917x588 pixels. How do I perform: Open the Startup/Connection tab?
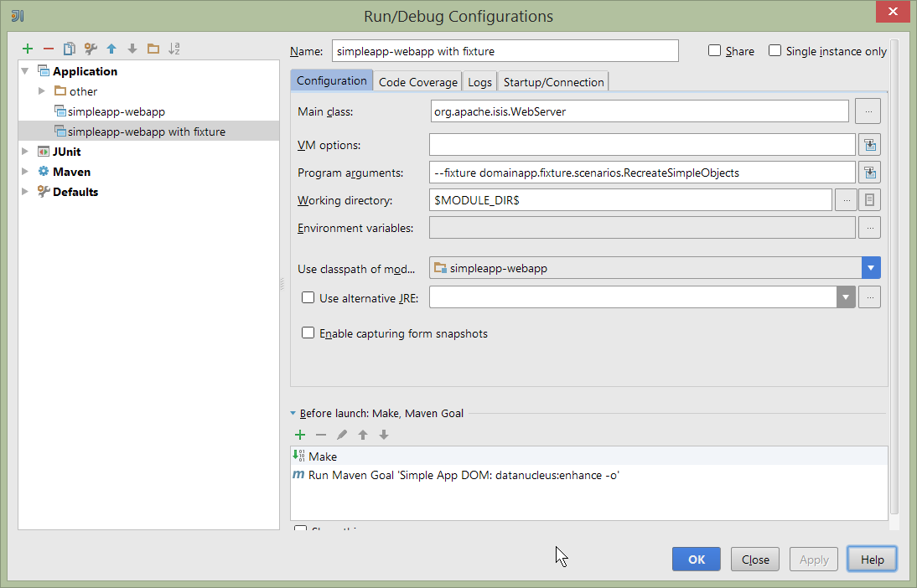pos(553,82)
